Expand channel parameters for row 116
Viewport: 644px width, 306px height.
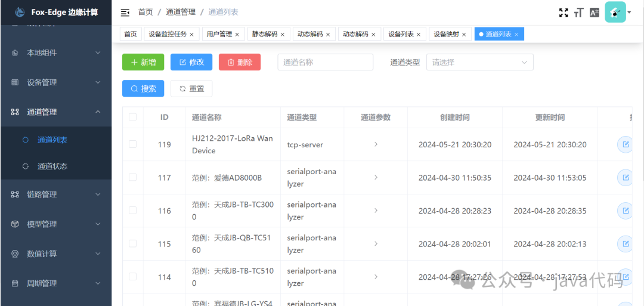tap(376, 211)
